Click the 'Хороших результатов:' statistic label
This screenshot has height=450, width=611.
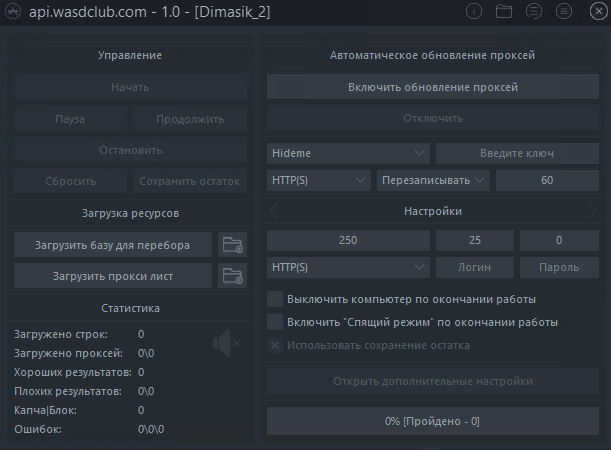coord(72,372)
